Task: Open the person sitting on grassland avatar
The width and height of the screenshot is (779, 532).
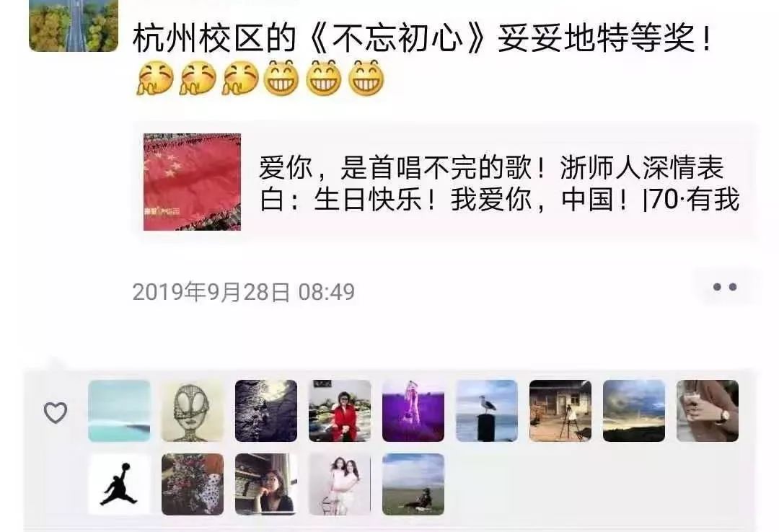Action: click(x=413, y=484)
